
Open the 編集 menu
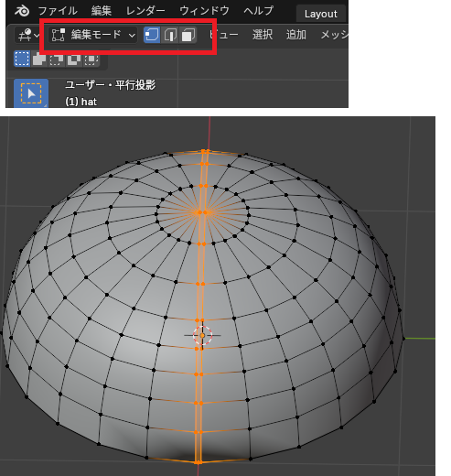click(102, 11)
